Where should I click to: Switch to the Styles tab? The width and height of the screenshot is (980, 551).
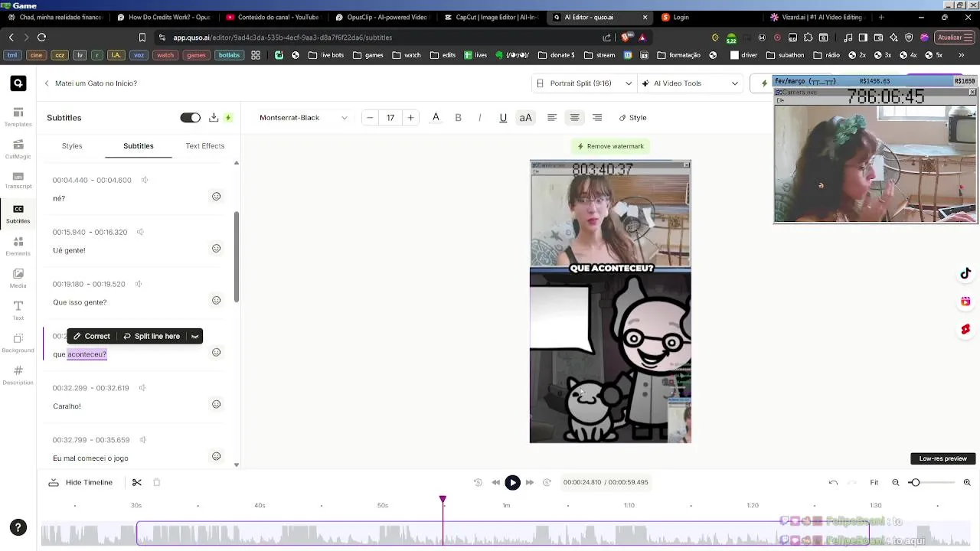[x=72, y=145]
